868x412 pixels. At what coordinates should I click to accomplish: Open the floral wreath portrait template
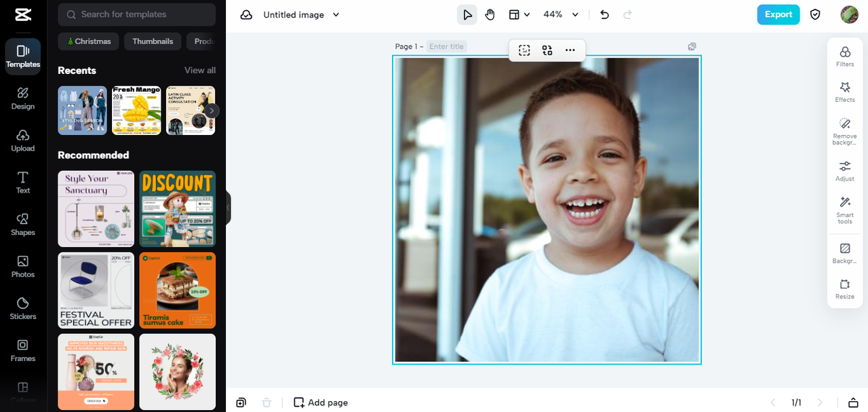pos(178,372)
